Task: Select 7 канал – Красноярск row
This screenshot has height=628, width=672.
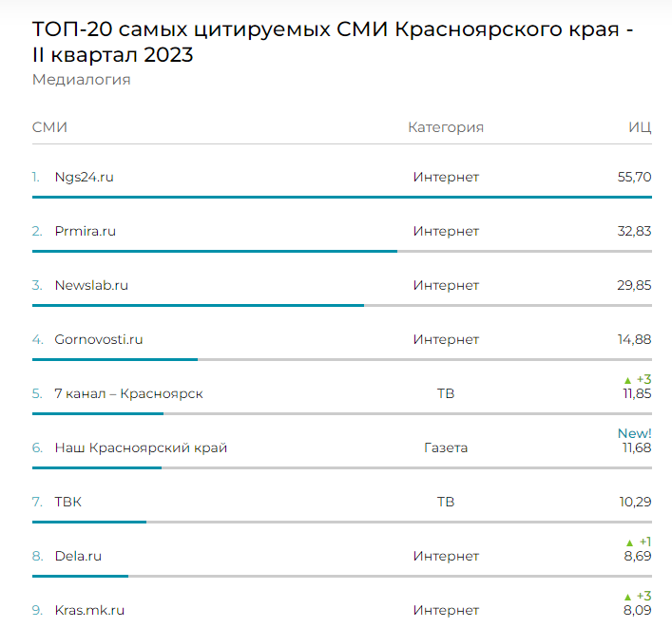Action: pyautogui.click(x=128, y=393)
